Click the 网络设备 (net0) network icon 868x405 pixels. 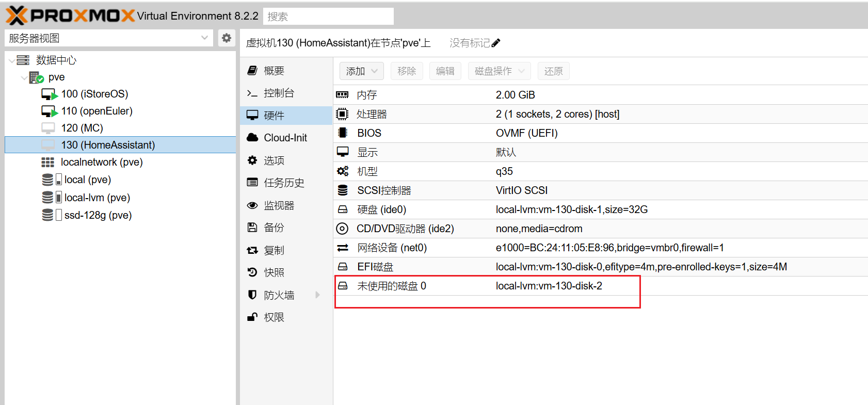[x=343, y=248]
